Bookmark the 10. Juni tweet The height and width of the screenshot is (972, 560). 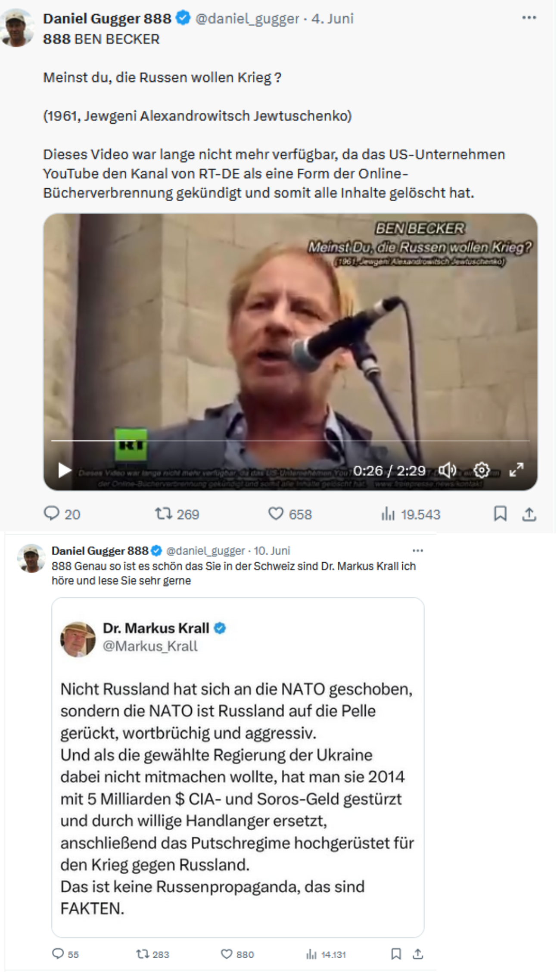point(396,954)
